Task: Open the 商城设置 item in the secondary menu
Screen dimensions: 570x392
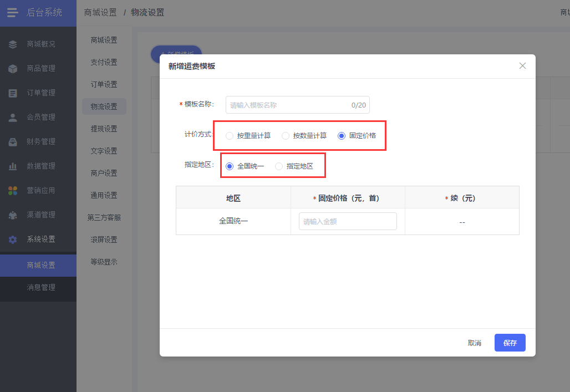Action: (x=104, y=40)
